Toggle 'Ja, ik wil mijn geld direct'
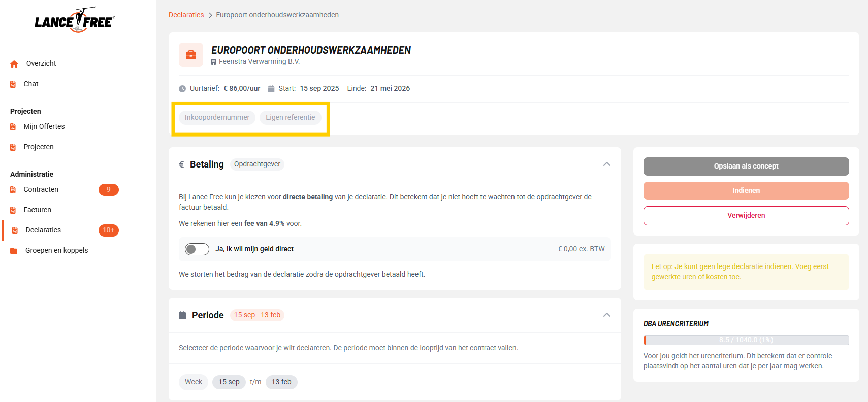The image size is (868, 402). pyautogui.click(x=197, y=249)
